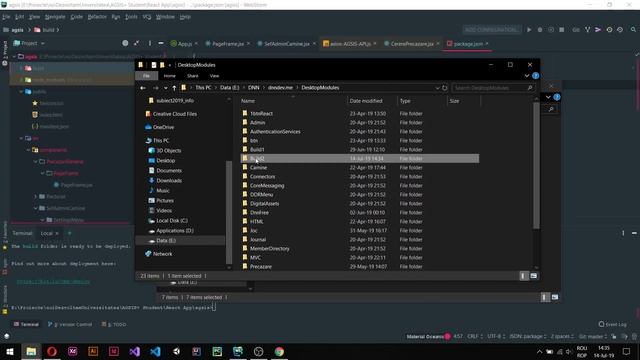Open the TODO tool window
The width and height of the screenshot is (640, 360).
pos(114,324)
